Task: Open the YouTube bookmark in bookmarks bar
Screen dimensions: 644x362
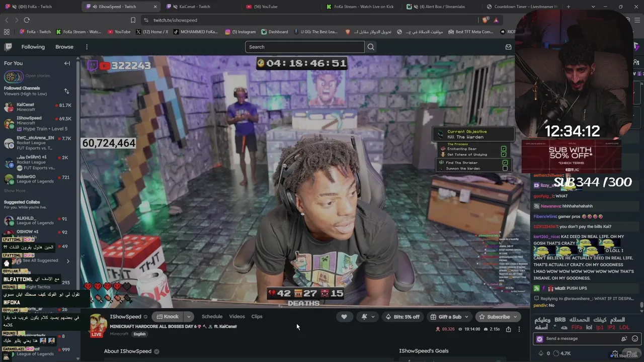Action: [x=119, y=32]
